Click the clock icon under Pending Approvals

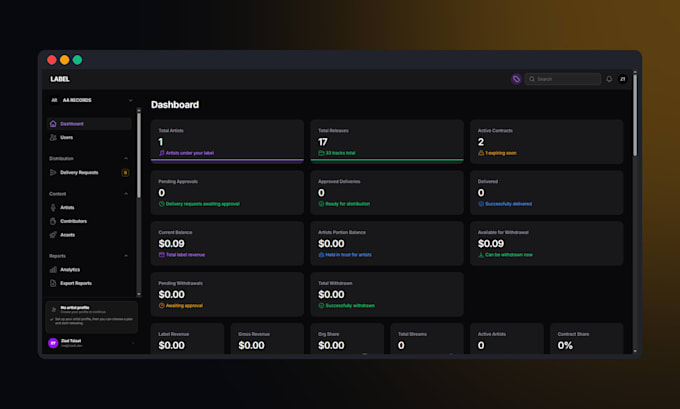[x=161, y=204]
